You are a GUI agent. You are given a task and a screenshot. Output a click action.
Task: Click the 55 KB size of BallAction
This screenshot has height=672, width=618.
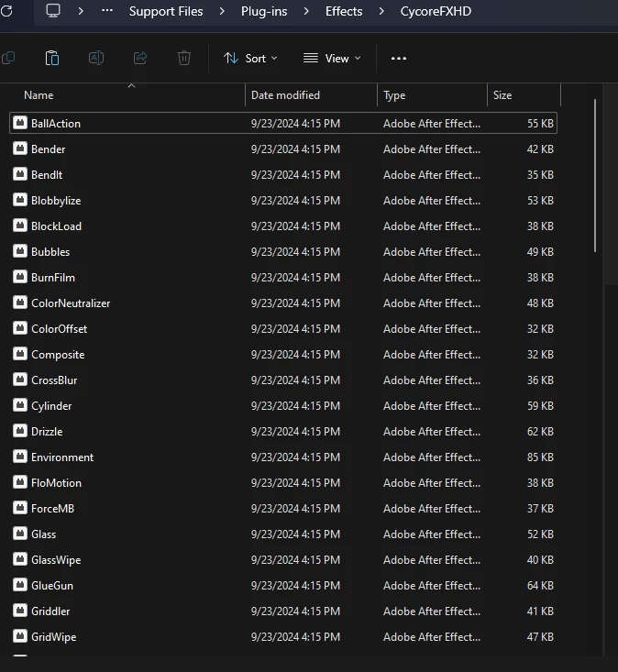tap(540, 124)
